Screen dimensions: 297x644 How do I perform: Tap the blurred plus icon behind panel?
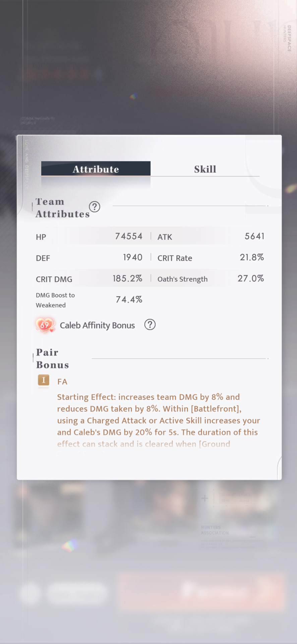pos(204,498)
